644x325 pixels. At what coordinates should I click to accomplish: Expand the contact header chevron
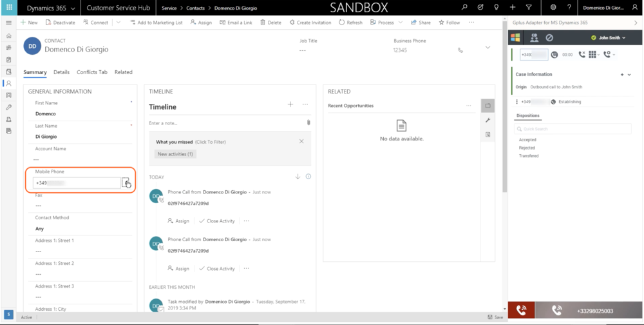click(x=488, y=48)
